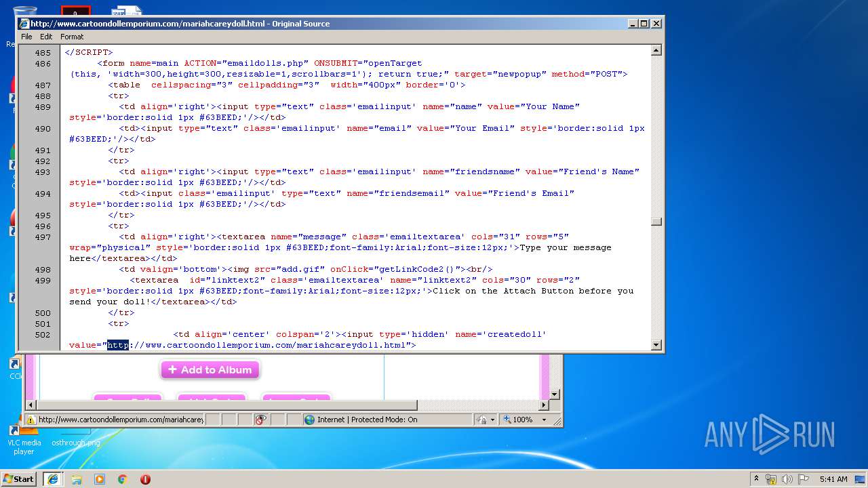This screenshot has width=868, height=488.
Task: Click the Friend's Name value text
Action: [599, 172]
